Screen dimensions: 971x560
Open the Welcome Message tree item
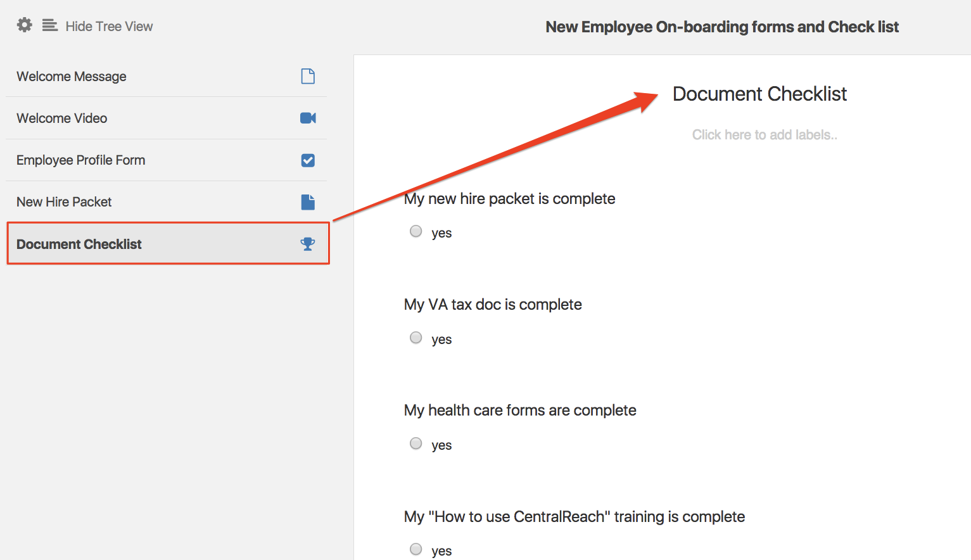[72, 76]
